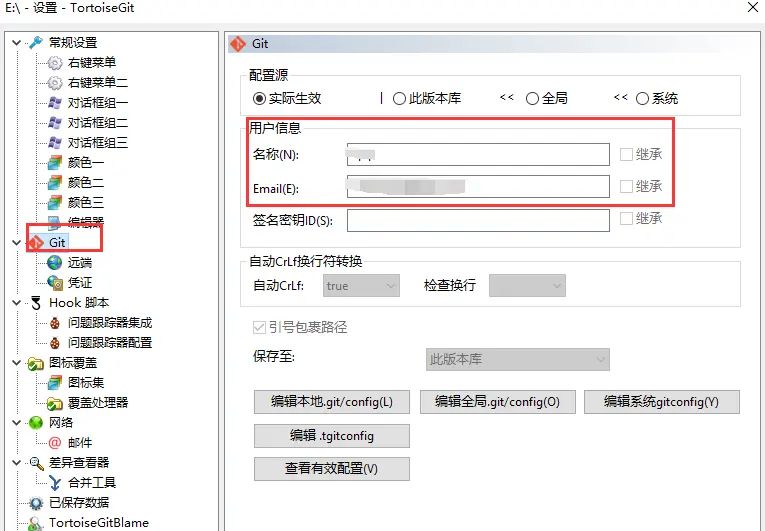
Task: Toggle the 引号包裹路径 checkbox
Action: click(x=259, y=327)
